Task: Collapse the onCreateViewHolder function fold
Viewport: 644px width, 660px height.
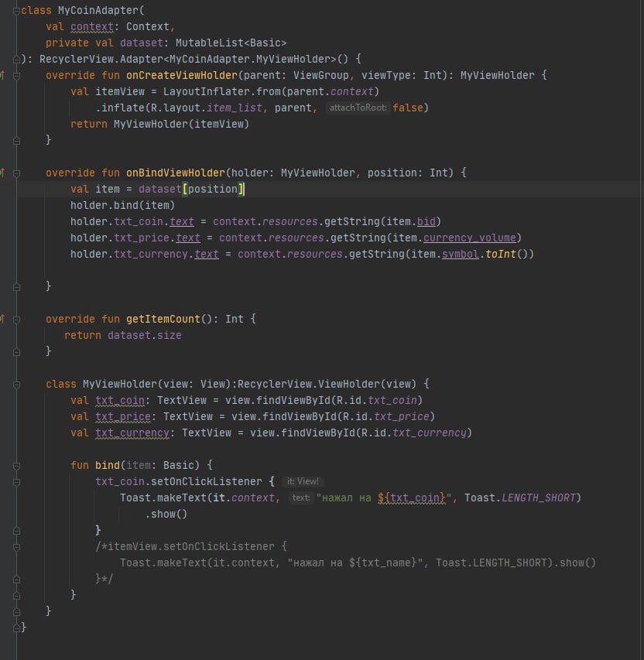Action: (x=16, y=76)
